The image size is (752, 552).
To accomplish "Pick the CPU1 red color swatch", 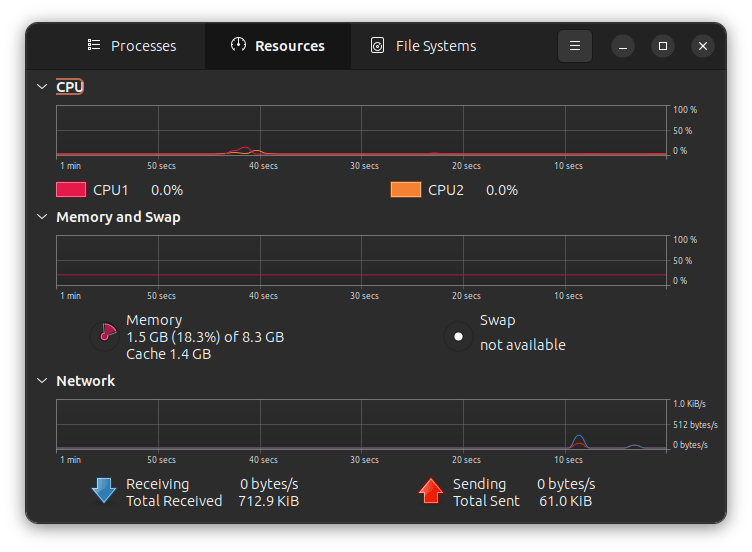I will pos(71,190).
